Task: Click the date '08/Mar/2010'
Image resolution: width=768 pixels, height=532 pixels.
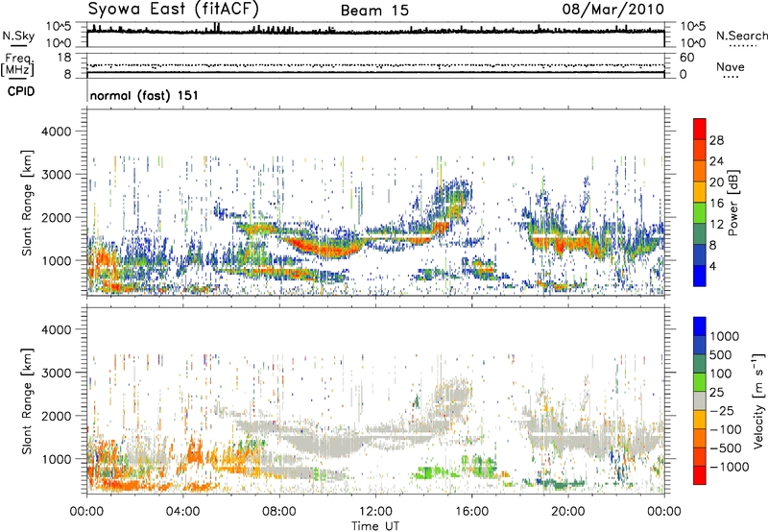Action: (612, 10)
